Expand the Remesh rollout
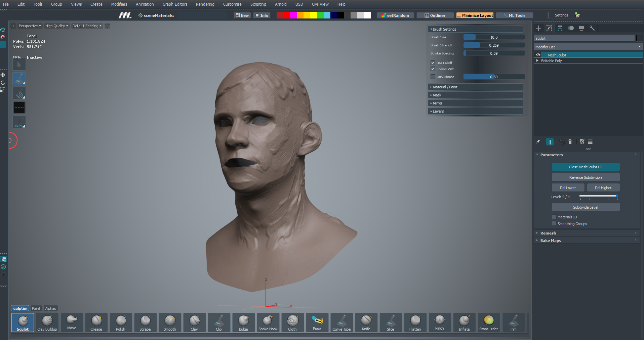 pos(587,233)
